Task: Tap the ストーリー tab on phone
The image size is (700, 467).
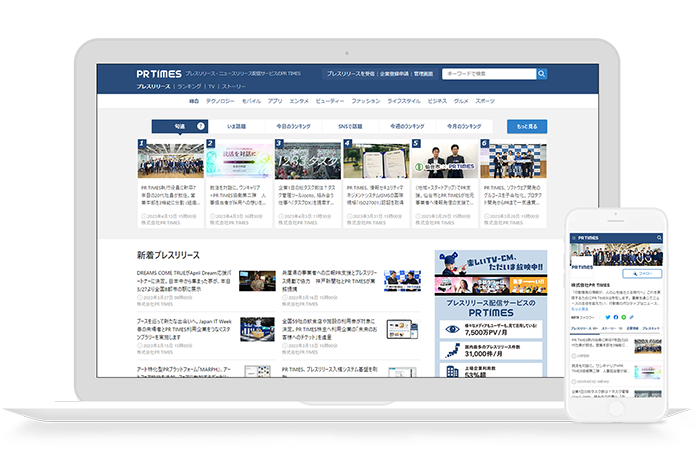Action: tap(611, 329)
